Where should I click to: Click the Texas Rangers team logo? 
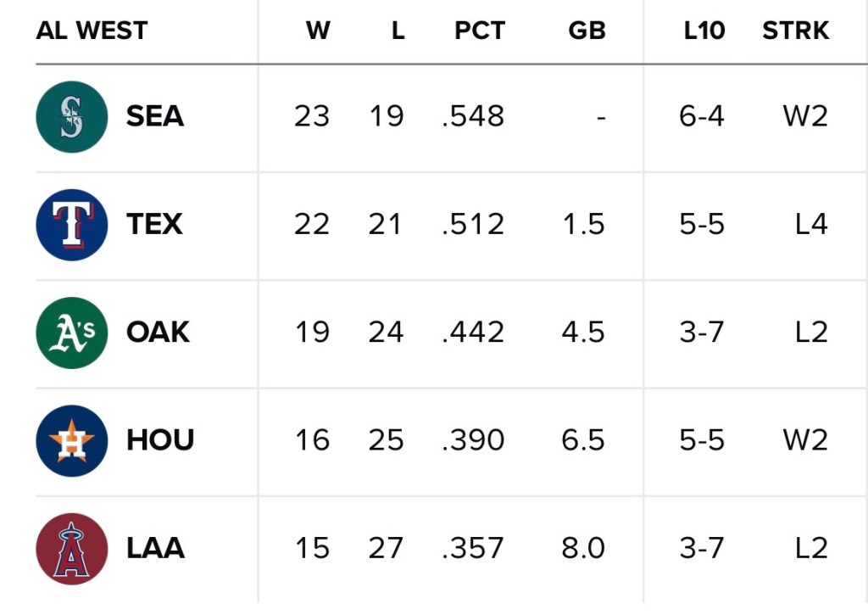click(x=72, y=225)
